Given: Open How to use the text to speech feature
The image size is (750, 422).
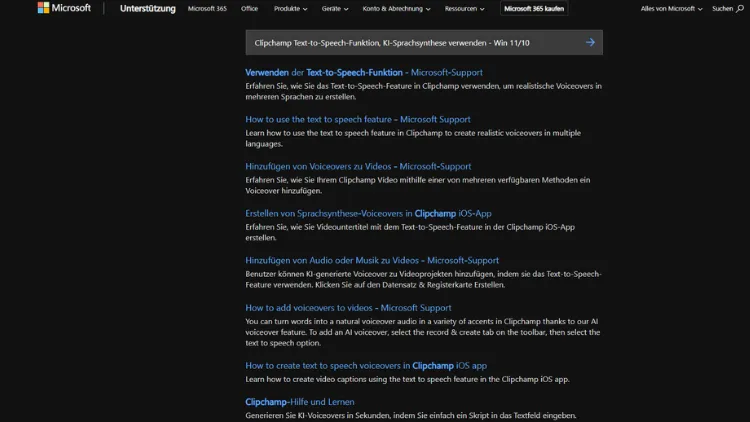Looking at the screenshot, I should [358, 120].
